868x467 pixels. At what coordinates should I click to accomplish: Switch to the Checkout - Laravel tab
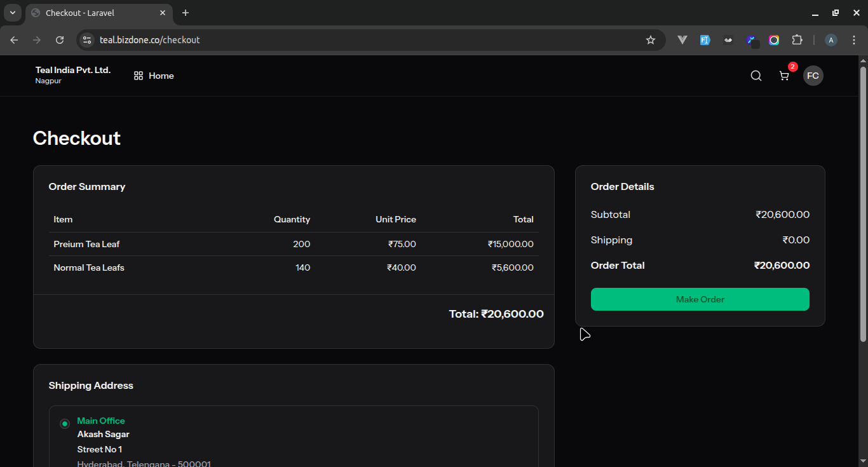click(x=89, y=13)
